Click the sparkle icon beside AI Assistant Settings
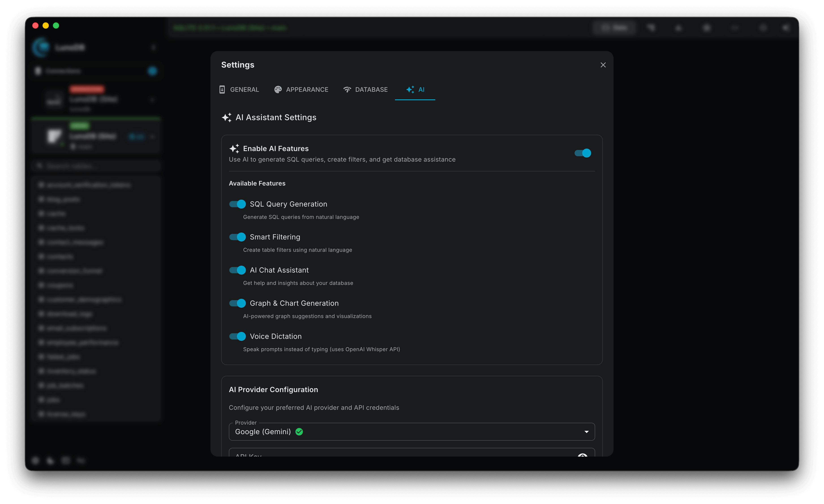Image resolution: width=824 pixels, height=504 pixels. tap(227, 117)
